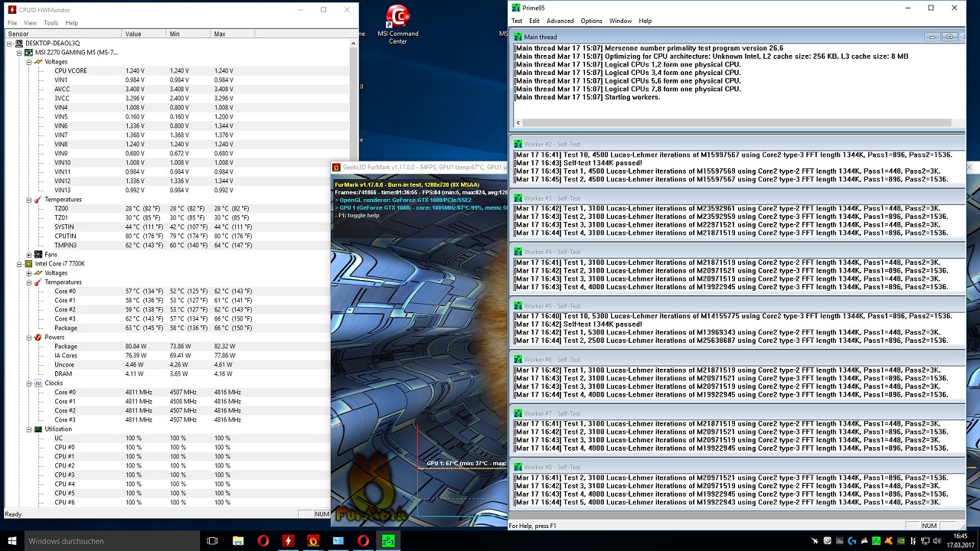Switch to Prime95 via green taskbar icon

point(388,540)
